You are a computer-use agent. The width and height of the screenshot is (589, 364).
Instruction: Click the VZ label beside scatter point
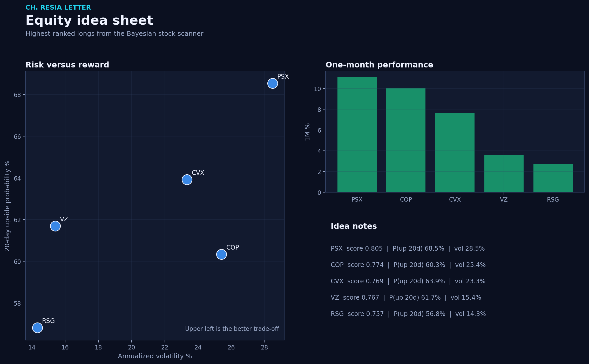(64, 219)
